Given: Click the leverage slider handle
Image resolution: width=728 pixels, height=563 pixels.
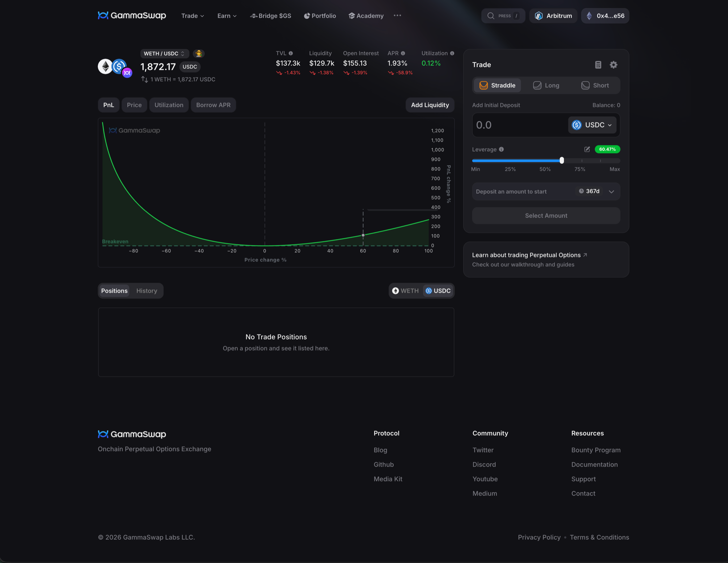Looking at the screenshot, I should (x=562, y=160).
